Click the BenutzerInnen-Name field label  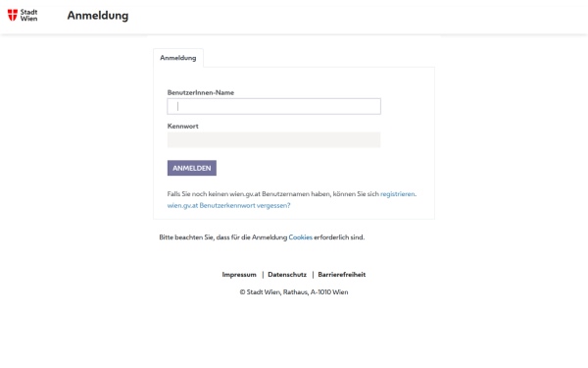pos(201,92)
